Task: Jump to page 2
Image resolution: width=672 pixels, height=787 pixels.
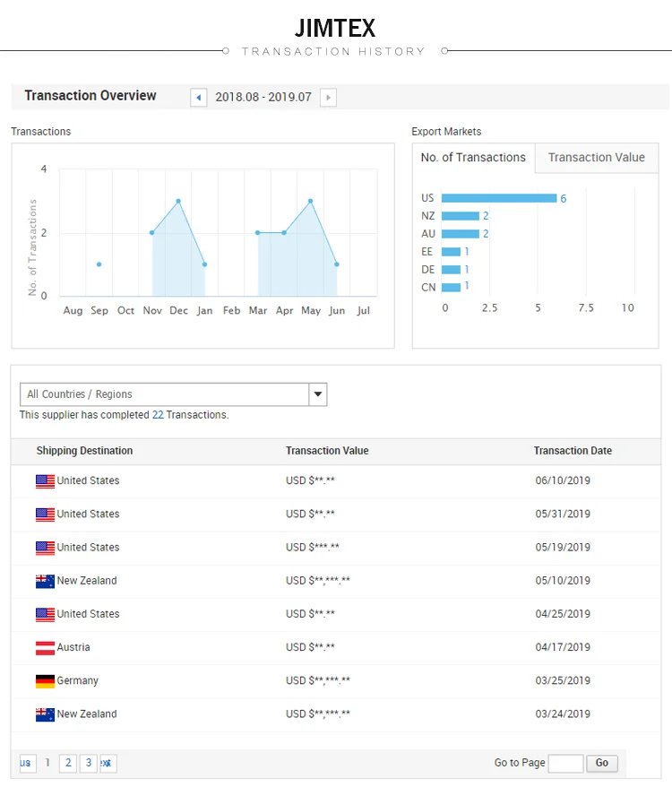Action: tap(68, 763)
